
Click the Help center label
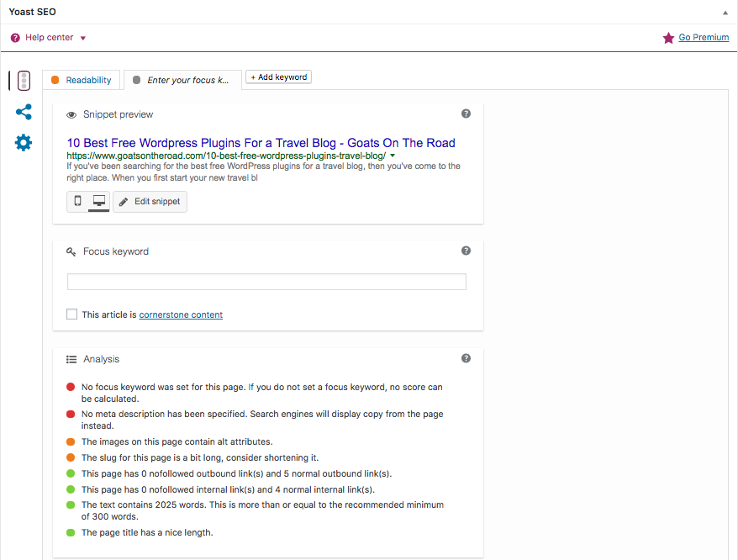[50, 37]
